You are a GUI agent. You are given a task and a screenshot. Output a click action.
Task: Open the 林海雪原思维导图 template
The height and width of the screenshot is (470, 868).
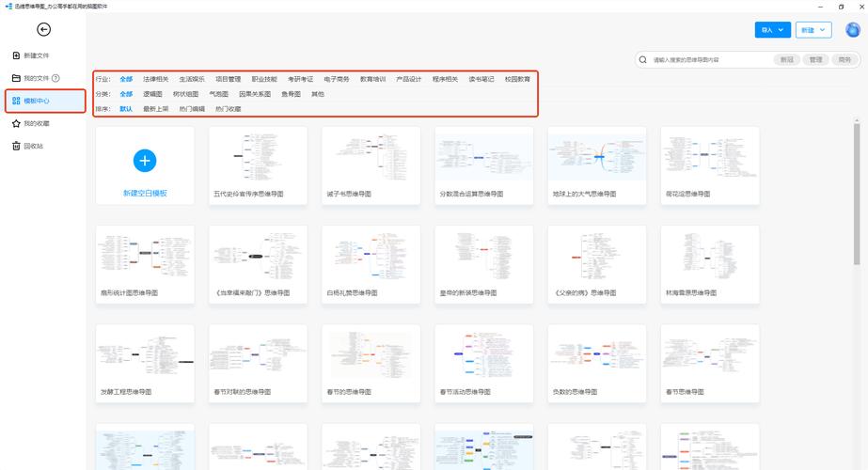[x=710, y=265]
